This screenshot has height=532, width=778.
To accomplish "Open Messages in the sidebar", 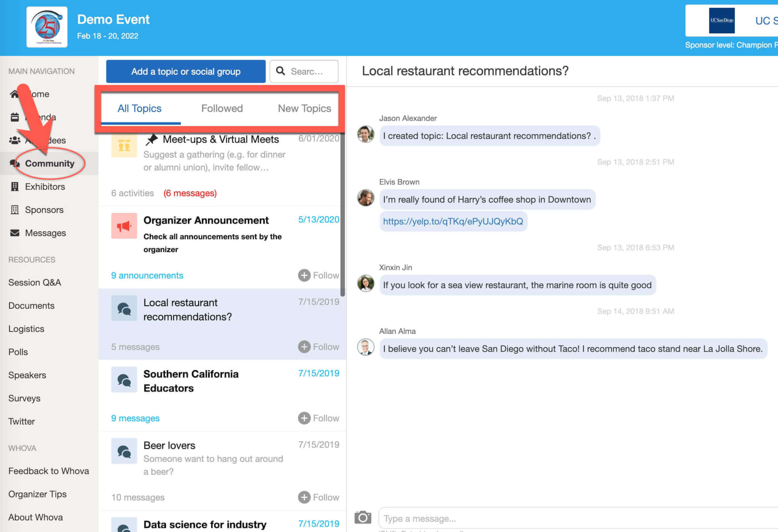I will coord(45,233).
